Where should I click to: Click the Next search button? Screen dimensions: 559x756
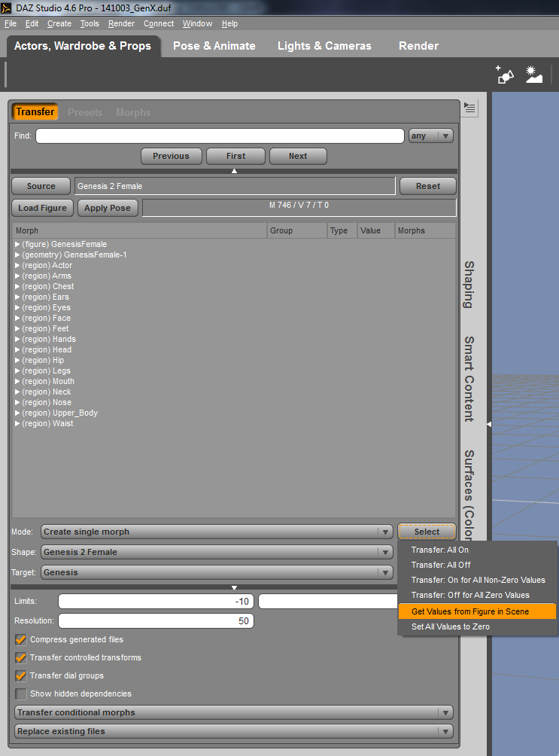tap(298, 156)
